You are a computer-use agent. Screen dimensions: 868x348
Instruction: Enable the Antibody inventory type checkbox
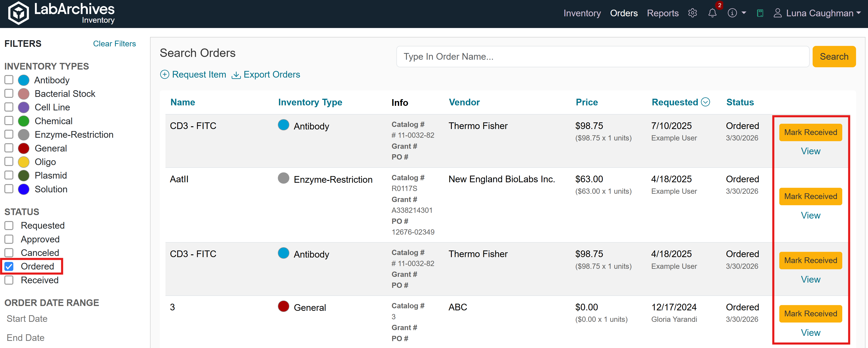coord(9,80)
